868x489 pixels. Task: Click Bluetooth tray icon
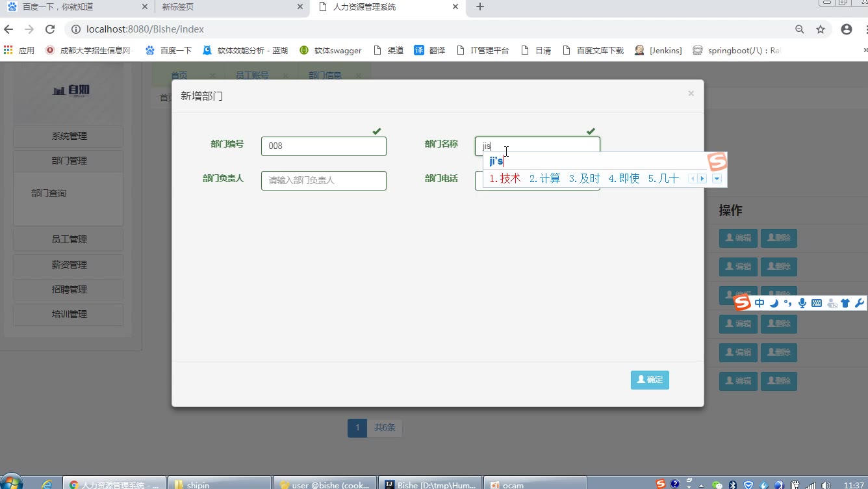point(733,485)
